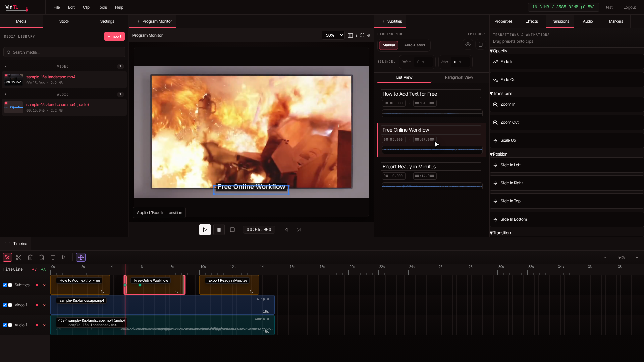The width and height of the screenshot is (644, 362).
Task: Click the Logout link
Action: pos(629,7)
